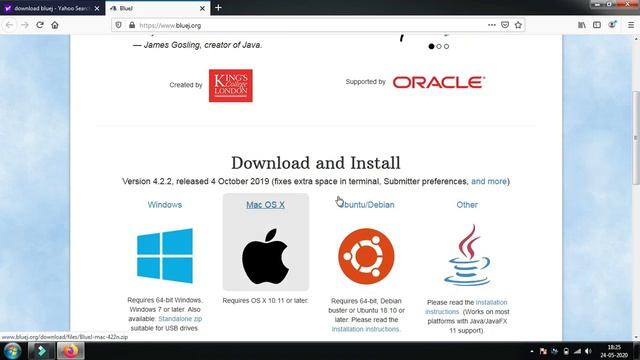Viewport: 640px width, 360px height.
Task: Click the green arrow app in the taskbar
Action: 41,351
